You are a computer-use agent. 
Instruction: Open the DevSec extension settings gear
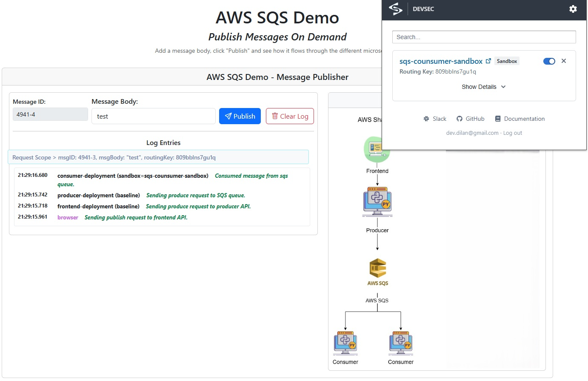point(573,9)
